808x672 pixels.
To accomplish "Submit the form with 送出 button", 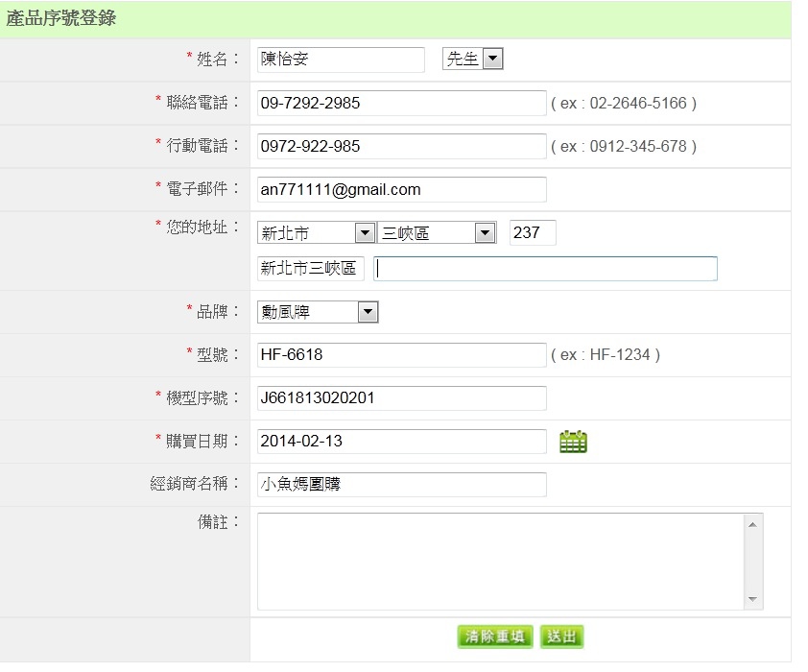I will [x=561, y=636].
